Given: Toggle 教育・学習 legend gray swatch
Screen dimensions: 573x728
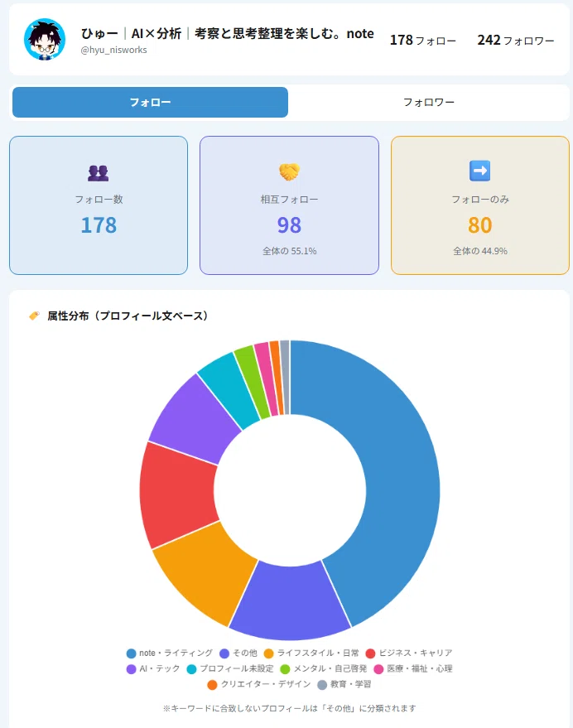Looking at the screenshot, I should (322, 685).
